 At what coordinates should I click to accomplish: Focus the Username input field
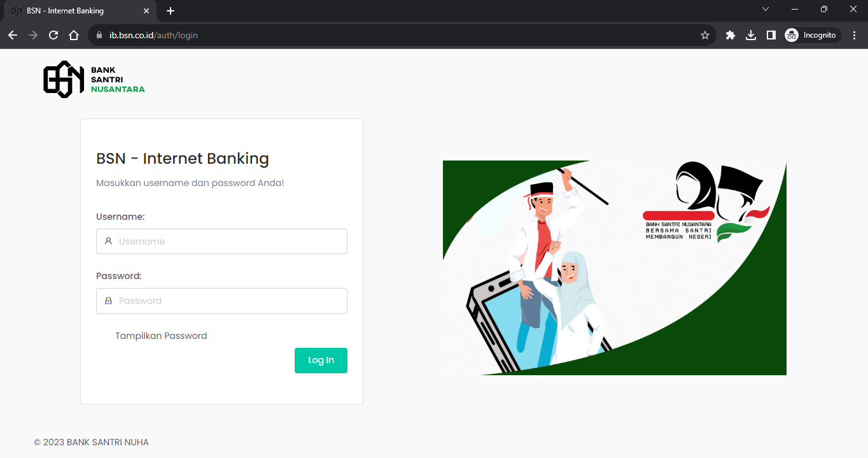[x=221, y=241]
